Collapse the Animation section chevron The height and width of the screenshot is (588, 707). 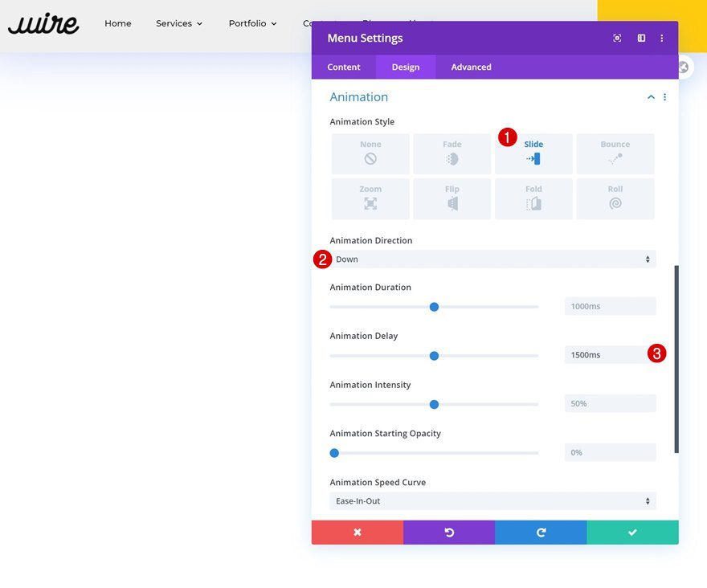tap(651, 97)
